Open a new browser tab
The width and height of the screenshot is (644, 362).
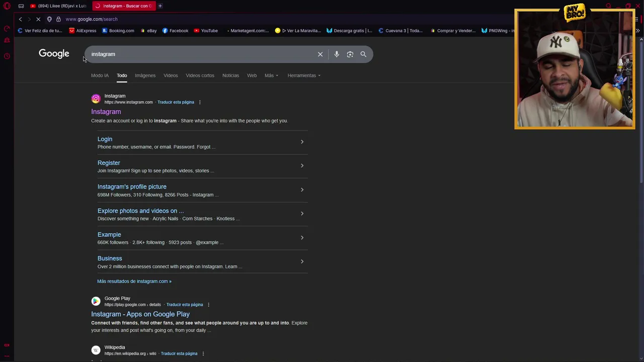tap(160, 6)
